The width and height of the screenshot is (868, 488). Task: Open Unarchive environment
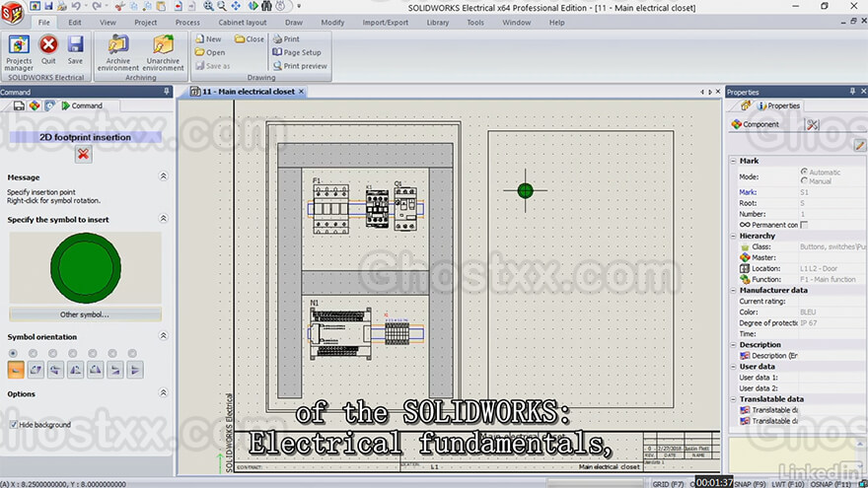tap(163, 52)
